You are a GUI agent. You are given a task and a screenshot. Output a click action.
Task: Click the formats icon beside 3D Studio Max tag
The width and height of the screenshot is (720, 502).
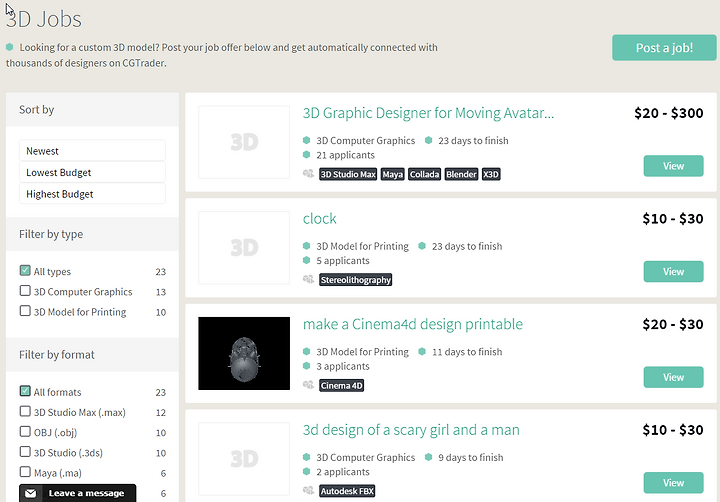tap(308, 174)
